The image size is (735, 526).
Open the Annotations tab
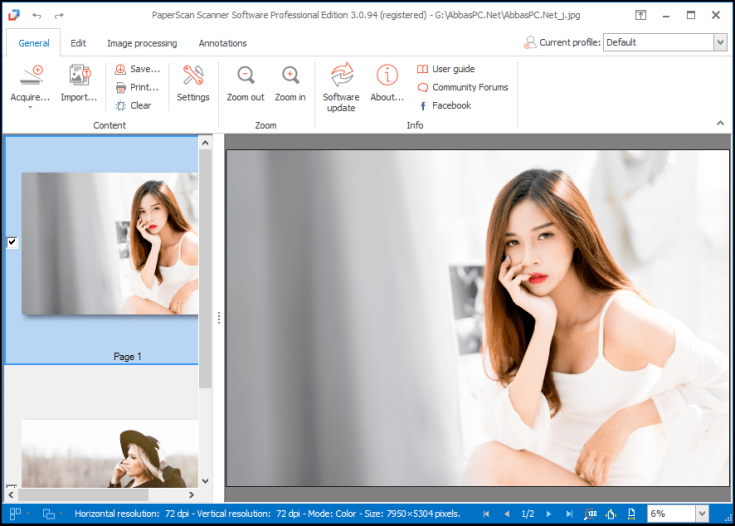tap(222, 43)
